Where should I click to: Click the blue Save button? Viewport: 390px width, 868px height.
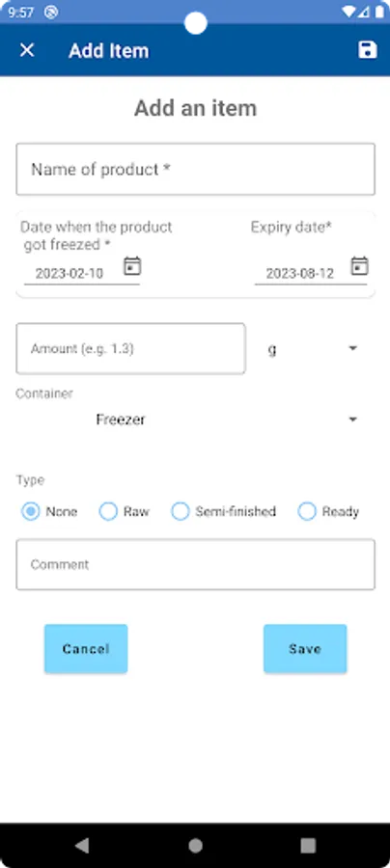[x=305, y=649]
